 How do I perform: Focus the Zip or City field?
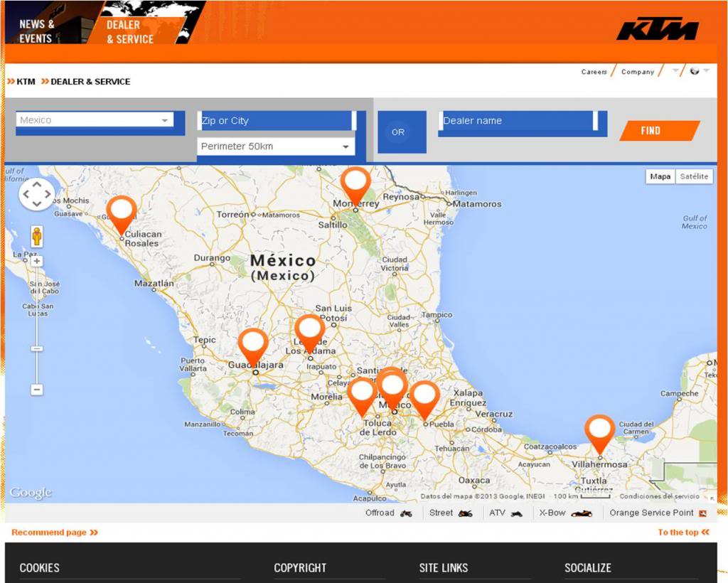(277, 121)
